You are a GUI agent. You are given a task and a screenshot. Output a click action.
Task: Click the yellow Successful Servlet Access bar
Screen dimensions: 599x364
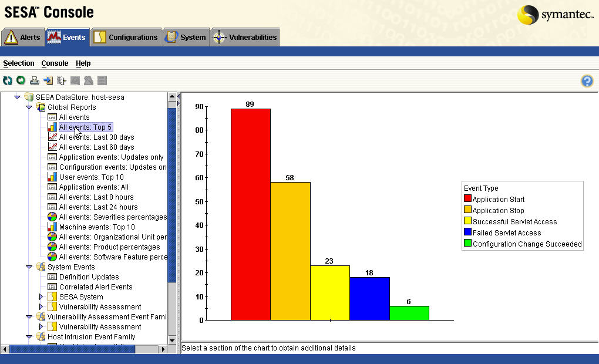[x=329, y=292]
